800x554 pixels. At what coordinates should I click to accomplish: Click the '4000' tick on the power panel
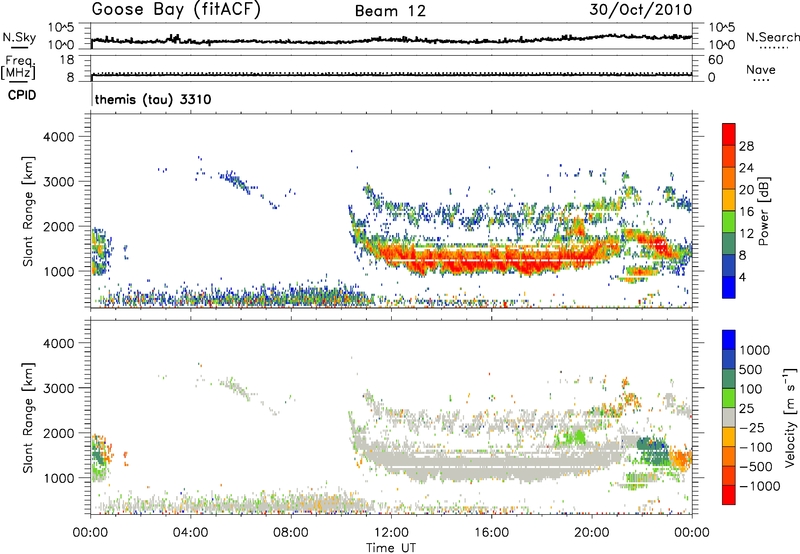pyautogui.click(x=58, y=137)
